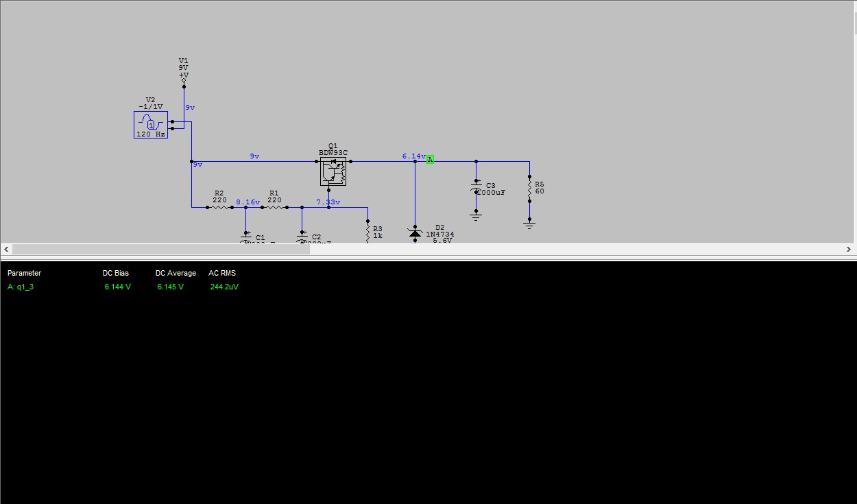Image resolution: width=857 pixels, height=504 pixels.
Task: Click the green probe A marker
Action: tap(431, 159)
